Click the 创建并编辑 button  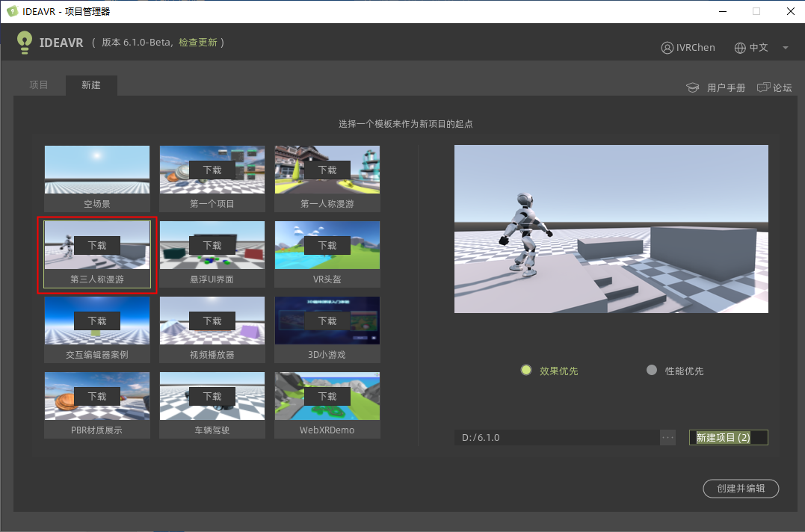pyautogui.click(x=741, y=489)
